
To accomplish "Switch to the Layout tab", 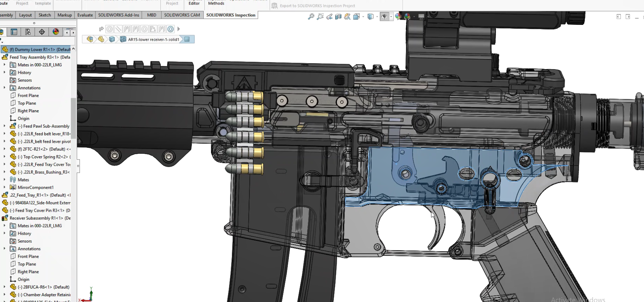I will click(25, 15).
